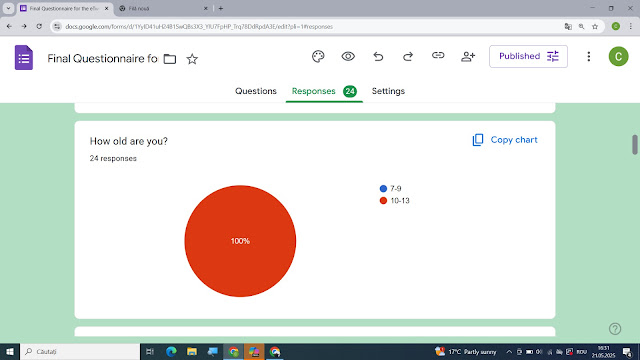Close the Final Questionnaire browser tab
This screenshot has height=360, width=640.
point(107,8)
